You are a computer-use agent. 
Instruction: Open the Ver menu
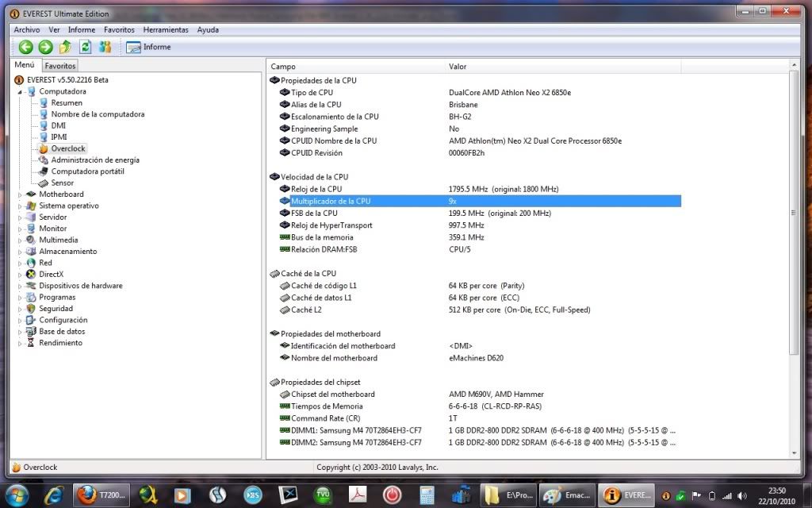pyautogui.click(x=55, y=30)
